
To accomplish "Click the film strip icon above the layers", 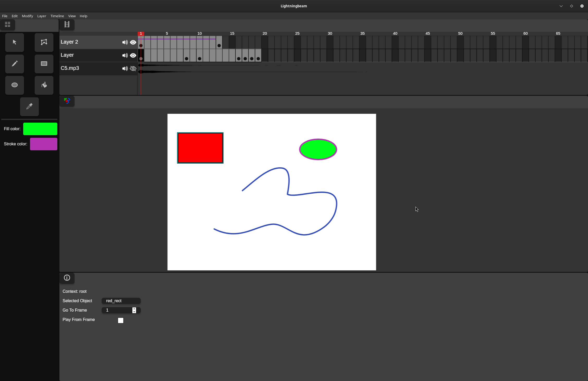I will [67, 24].
